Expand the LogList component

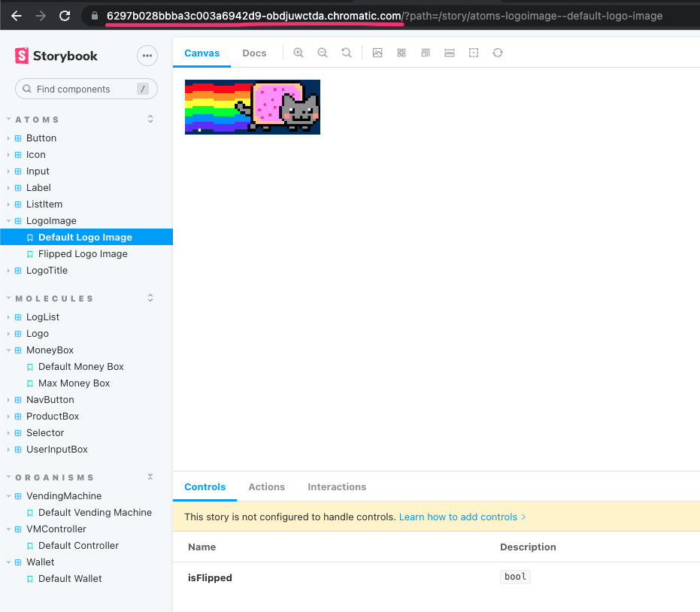coord(42,317)
